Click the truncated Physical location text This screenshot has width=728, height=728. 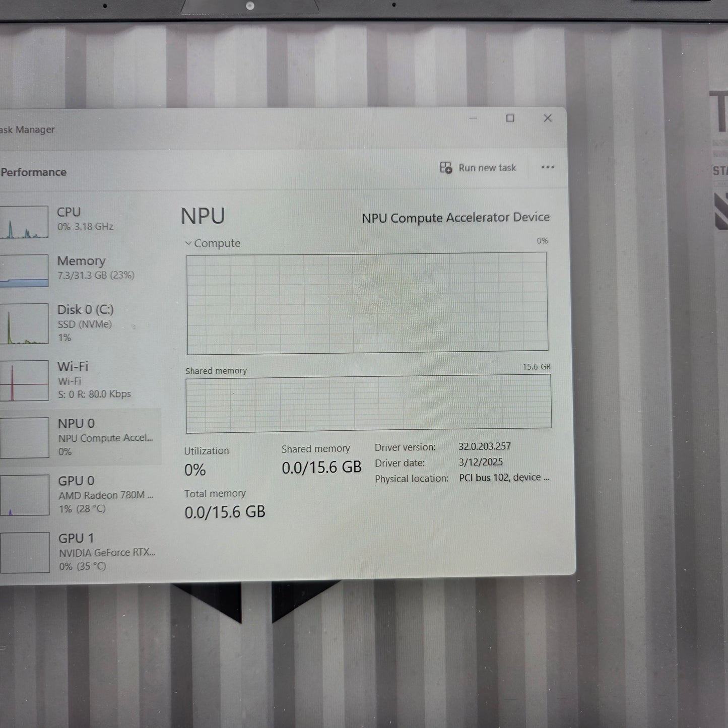click(504, 477)
